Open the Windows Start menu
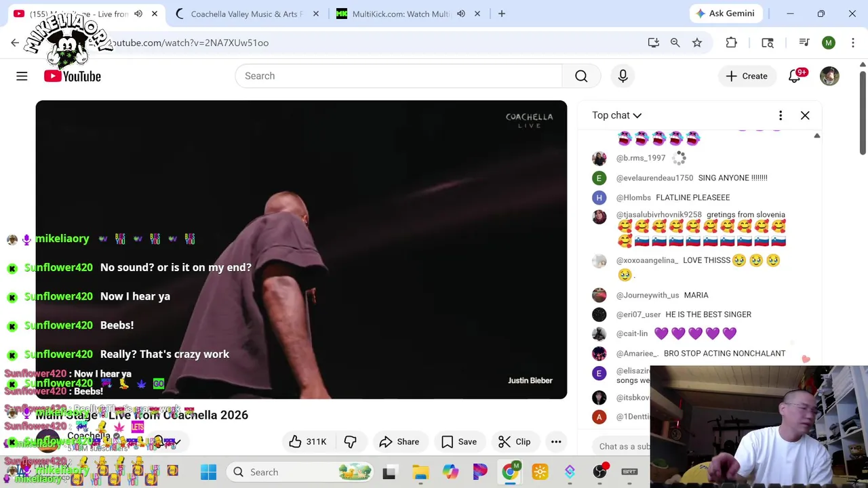Screen dimensions: 868x488 [208, 472]
